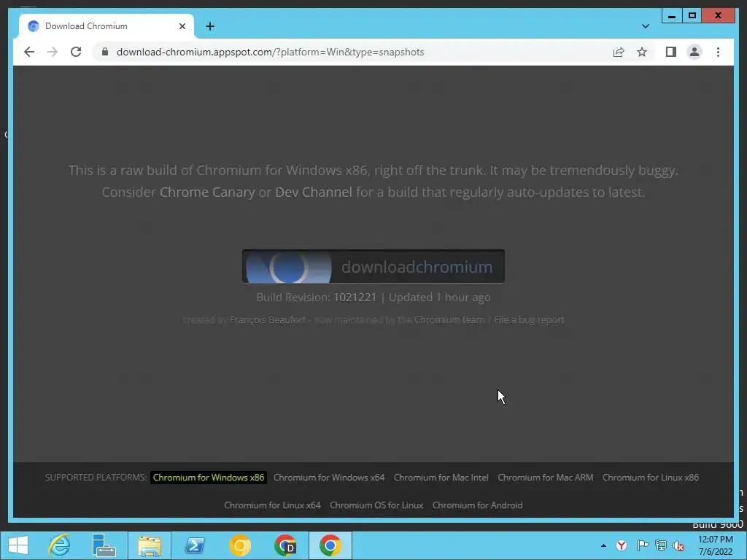This screenshot has height=560, width=747.
Task: Open a new tab with the plus button
Action: tap(210, 26)
